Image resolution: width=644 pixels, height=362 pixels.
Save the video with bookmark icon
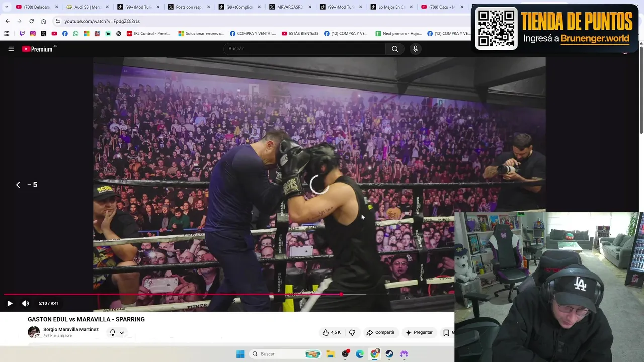[446, 332]
